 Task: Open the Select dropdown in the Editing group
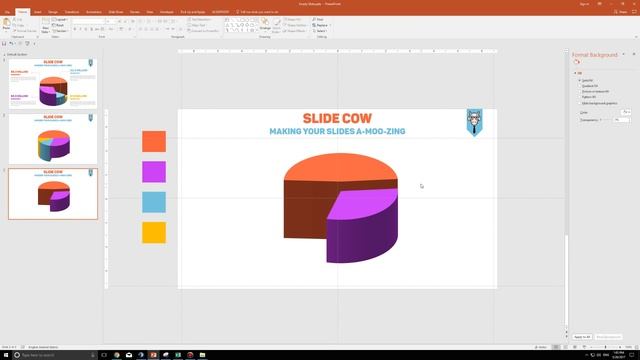tap(320, 31)
